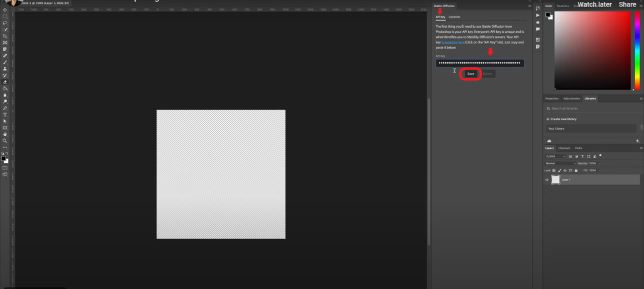
Task: Toggle lock transparent pixels
Action: coord(554,170)
